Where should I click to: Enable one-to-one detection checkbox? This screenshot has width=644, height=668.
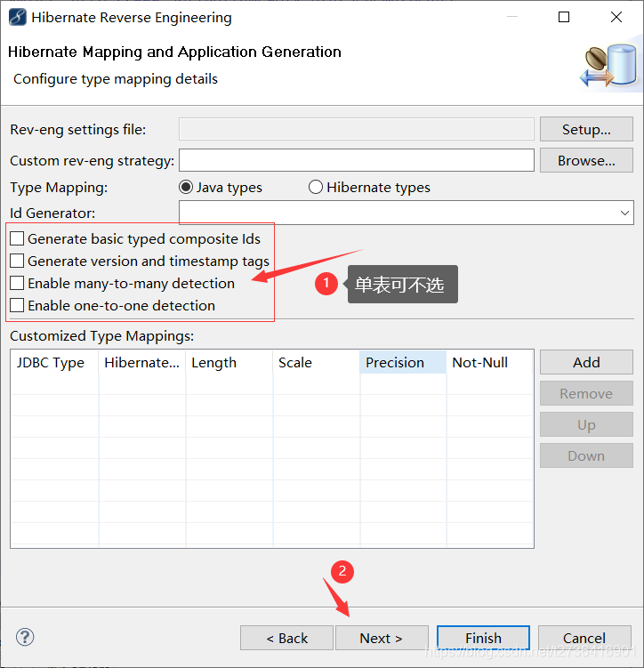tap(17, 305)
